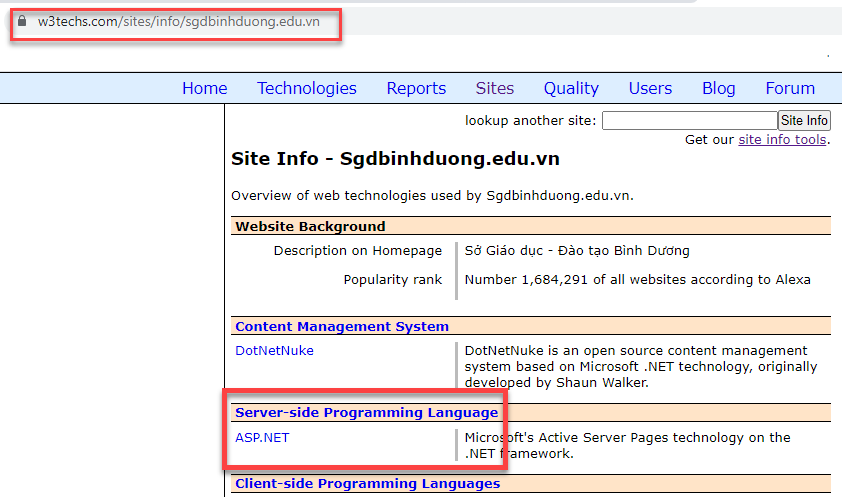
Task: Focus the lookup another site field
Action: (x=689, y=120)
